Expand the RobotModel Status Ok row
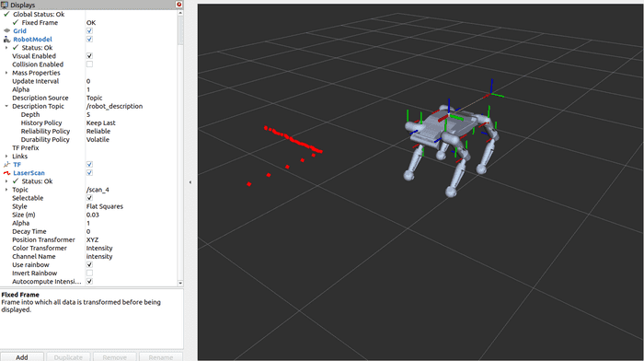The image size is (644, 361). coord(6,48)
